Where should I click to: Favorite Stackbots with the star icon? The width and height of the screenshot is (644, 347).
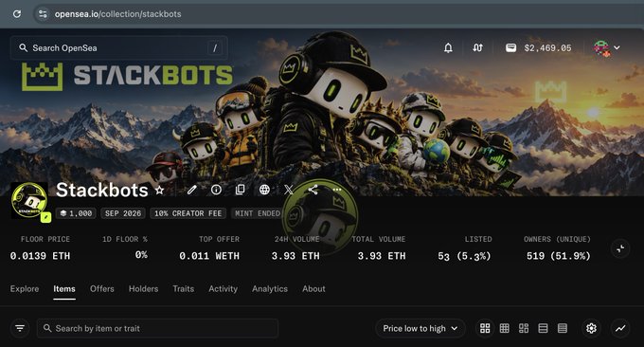[159, 190]
